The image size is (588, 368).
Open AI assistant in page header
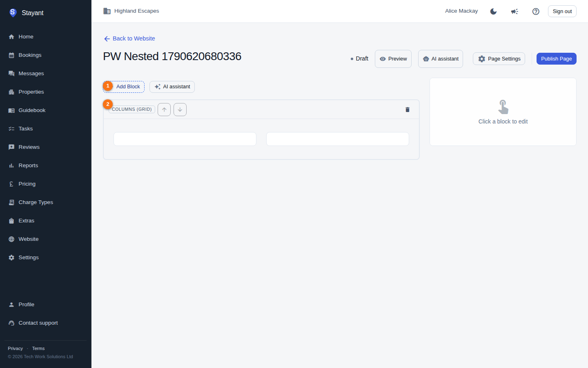[441, 59]
